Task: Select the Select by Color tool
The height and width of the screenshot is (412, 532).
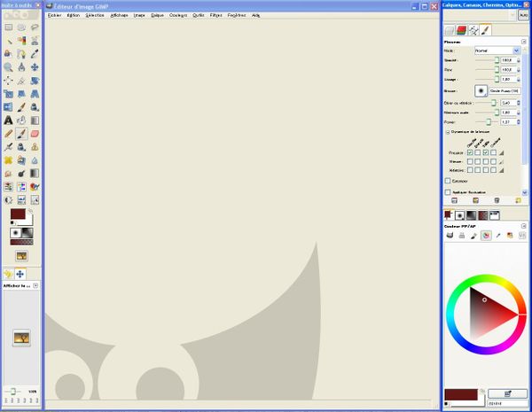Action: (21, 41)
